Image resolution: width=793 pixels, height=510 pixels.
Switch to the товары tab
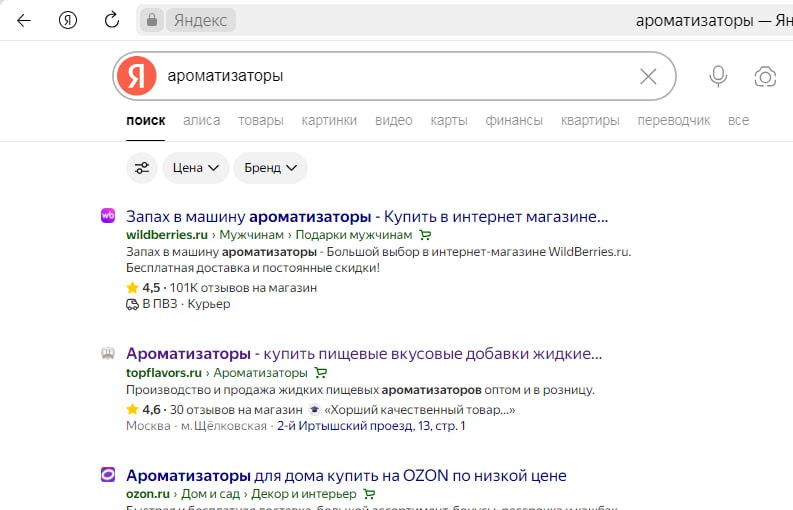(x=260, y=120)
